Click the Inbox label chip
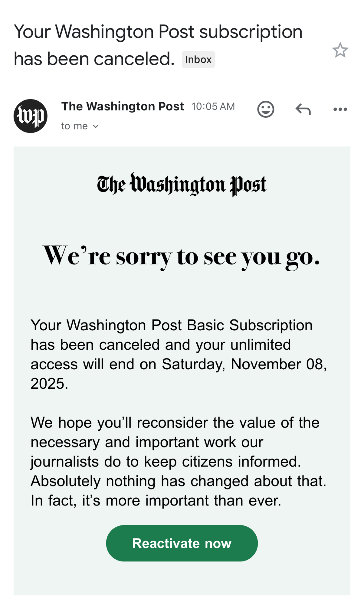The image size is (364, 605). 198,60
